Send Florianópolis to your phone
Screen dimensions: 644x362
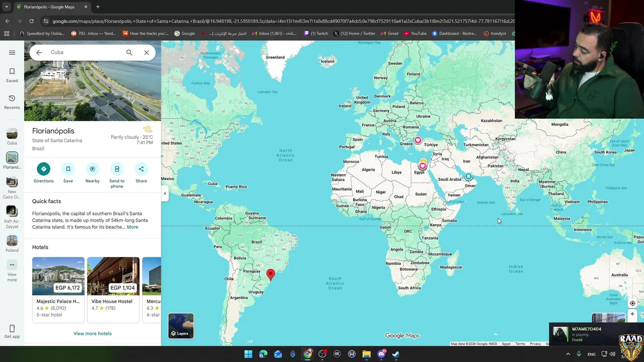click(x=117, y=175)
